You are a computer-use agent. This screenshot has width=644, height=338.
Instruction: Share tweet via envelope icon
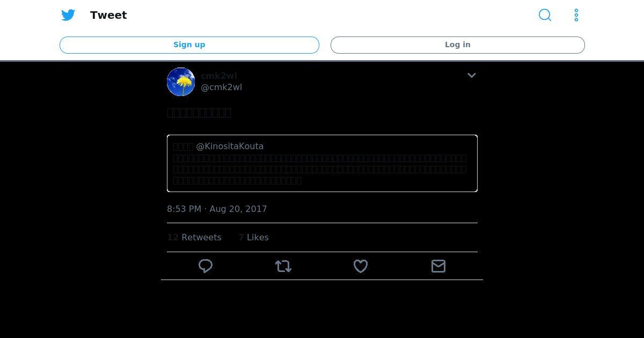coord(438,266)
